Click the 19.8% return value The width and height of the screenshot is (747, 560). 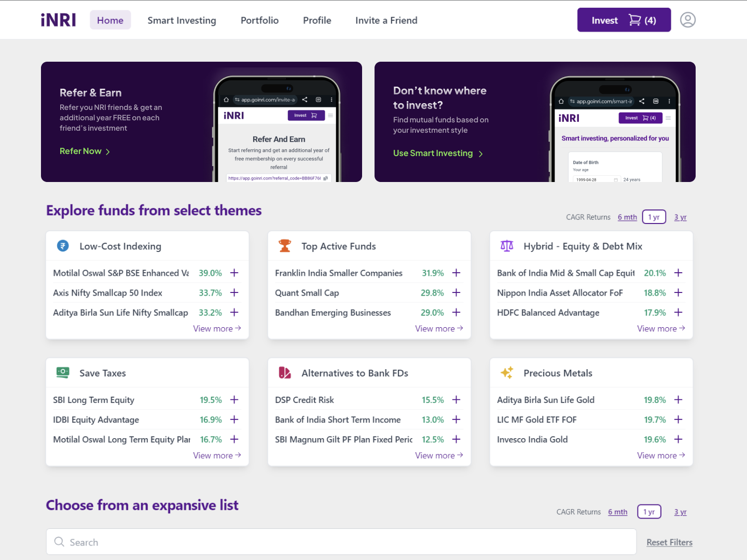pyautogui.click(x=655, y=400)
